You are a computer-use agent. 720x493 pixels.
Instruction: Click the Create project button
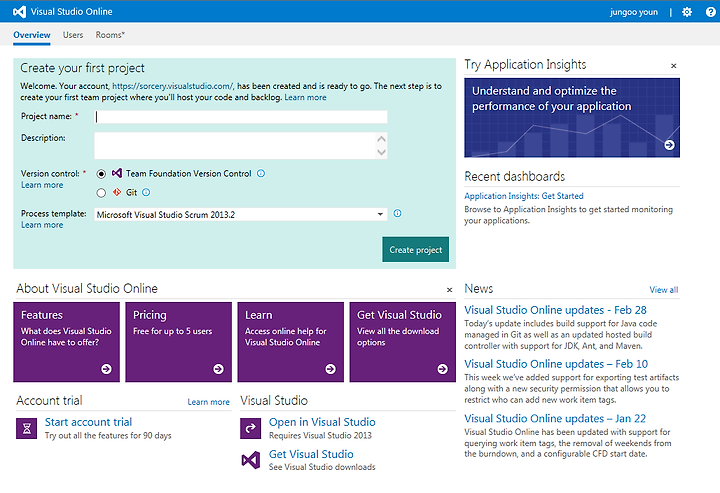click(x=416, y=250)
